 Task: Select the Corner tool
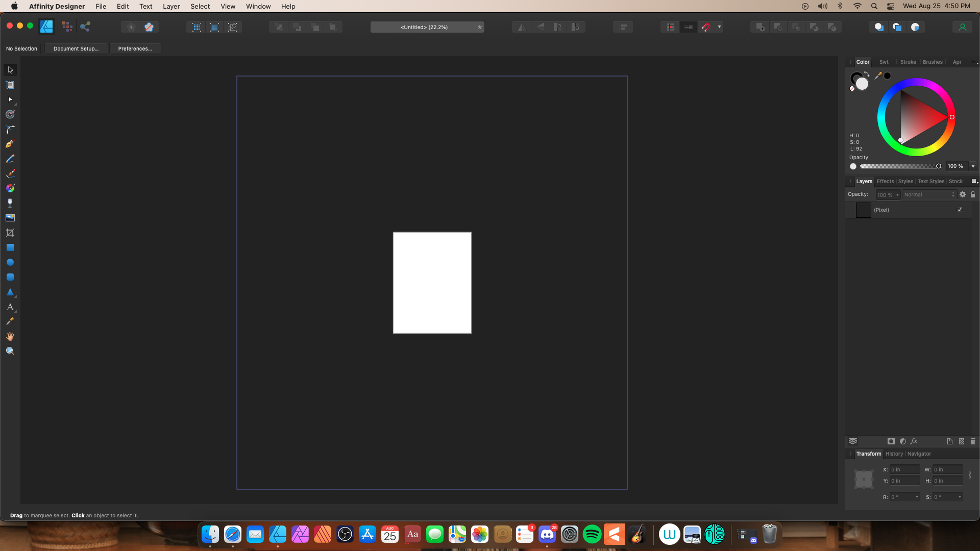pyautogui.click(x=10, y=129)
